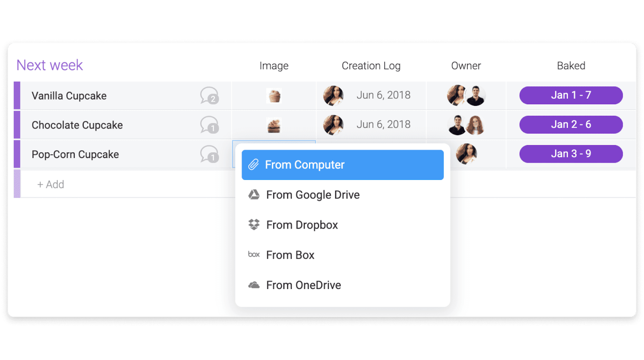Viewport: 644px width, 360px height.
Task: Open Chocolate Cupcake image thumbnail
Action: coord(274,124)
